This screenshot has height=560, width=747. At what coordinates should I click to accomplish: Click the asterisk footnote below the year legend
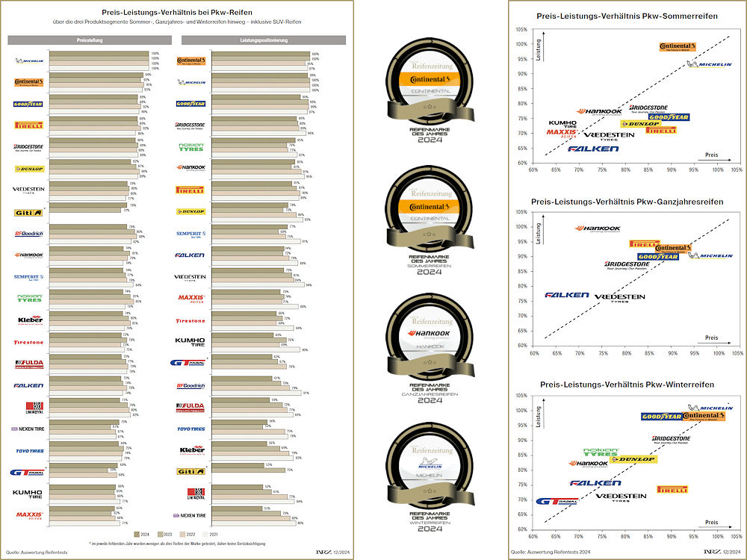[177, 544]
